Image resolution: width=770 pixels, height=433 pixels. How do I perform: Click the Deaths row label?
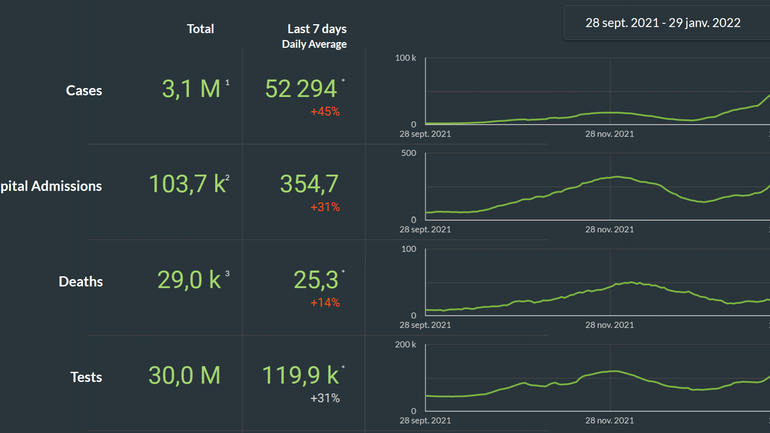pyautogui.click(x=80, y=282)
